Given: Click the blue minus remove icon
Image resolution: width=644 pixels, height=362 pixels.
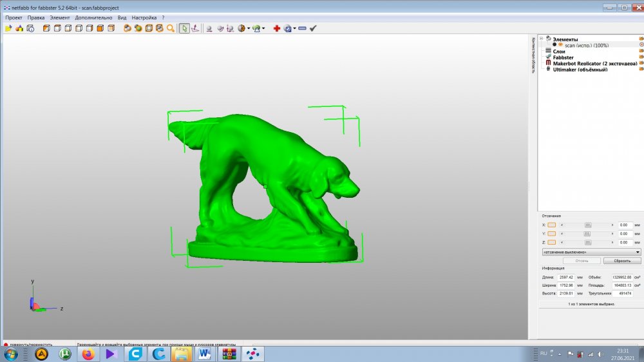Looking at the screenshot, I should pos(302,28).
